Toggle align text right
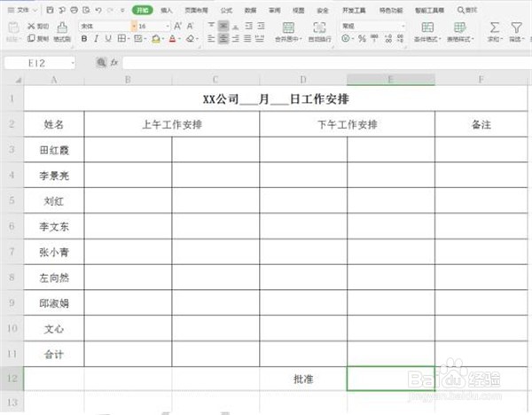The width and height of the screenshot is (532, 415). (236, 39)
